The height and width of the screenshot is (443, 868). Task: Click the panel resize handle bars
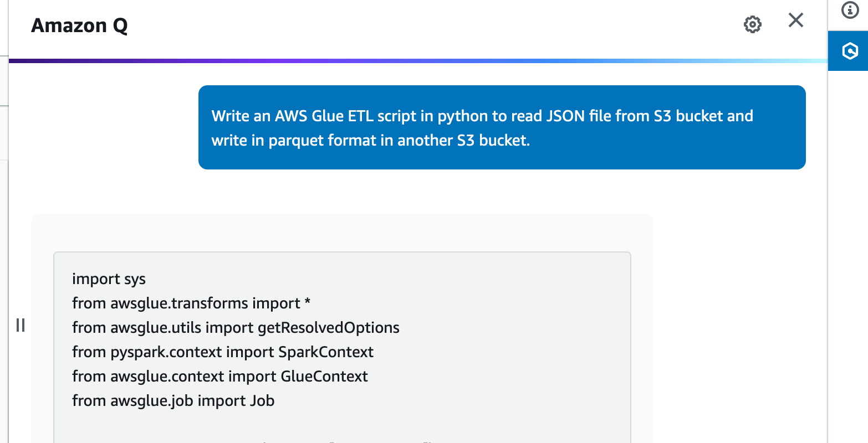(21, 325)
